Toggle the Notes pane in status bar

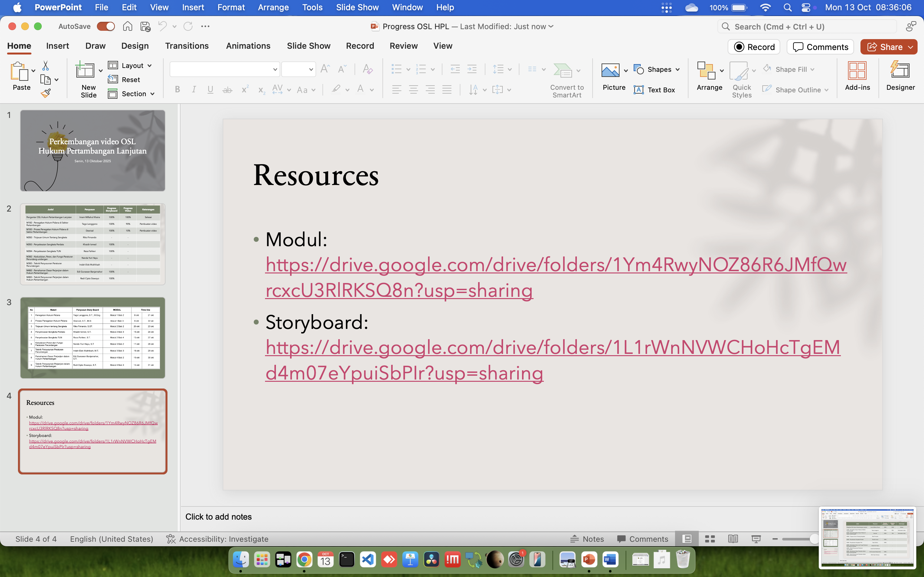[x=587, y=539]
